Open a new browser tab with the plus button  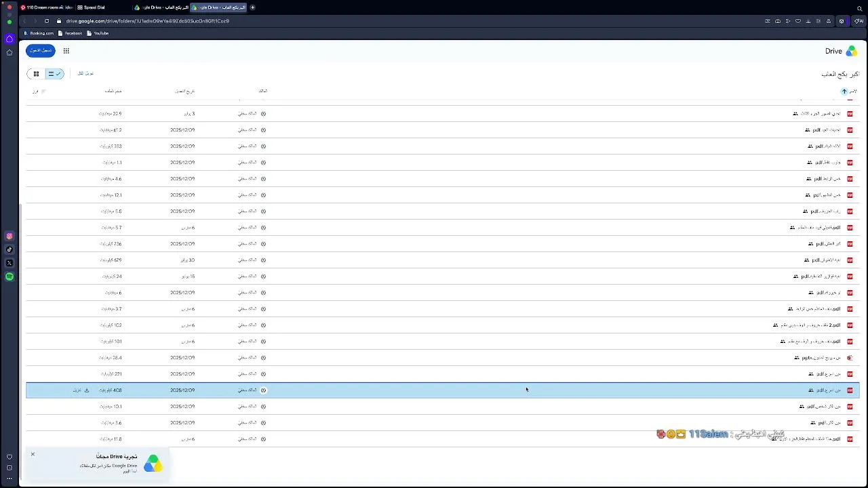[252, 7]
